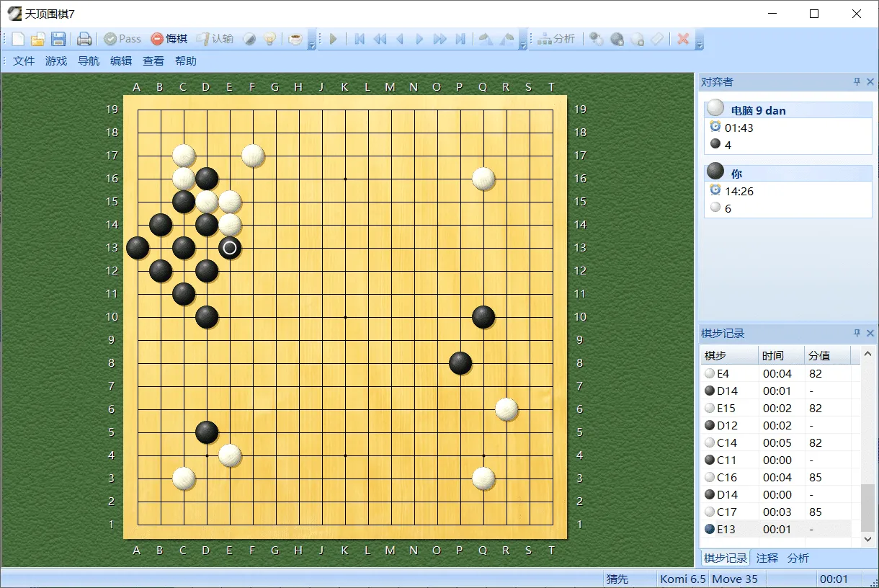The width and height of the screenshot is (879, 588).
Task: Select add white stone edit icon
Action: click(x=637, y=39)
